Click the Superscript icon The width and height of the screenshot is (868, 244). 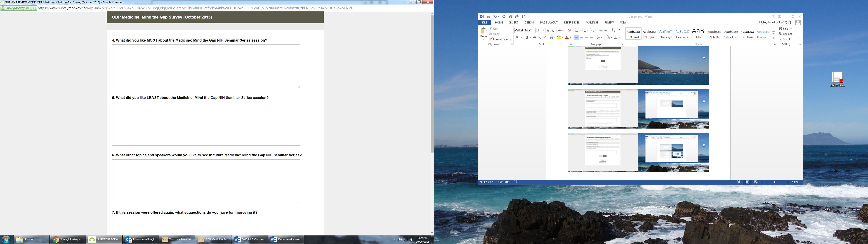pos(545,38)
